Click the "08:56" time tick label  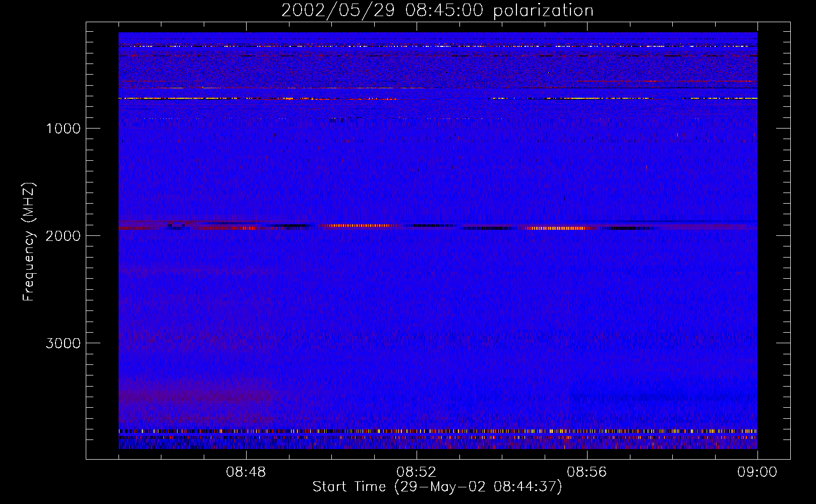click(x=587, y=473)
